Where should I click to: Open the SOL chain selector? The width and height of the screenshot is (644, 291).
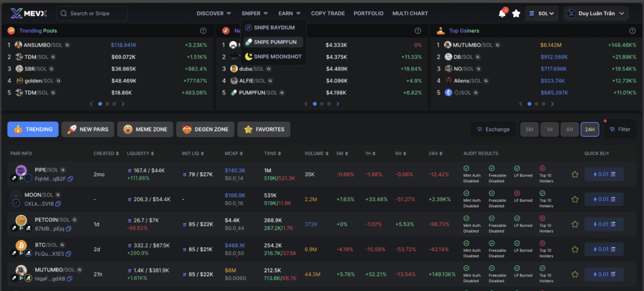[541, 14]
